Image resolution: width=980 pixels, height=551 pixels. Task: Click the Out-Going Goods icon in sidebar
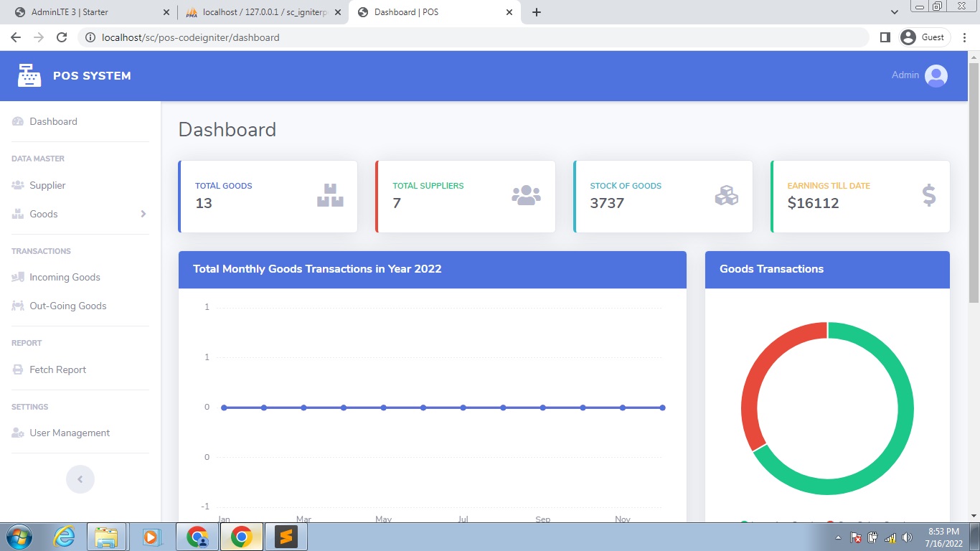[x=17, y=306]
